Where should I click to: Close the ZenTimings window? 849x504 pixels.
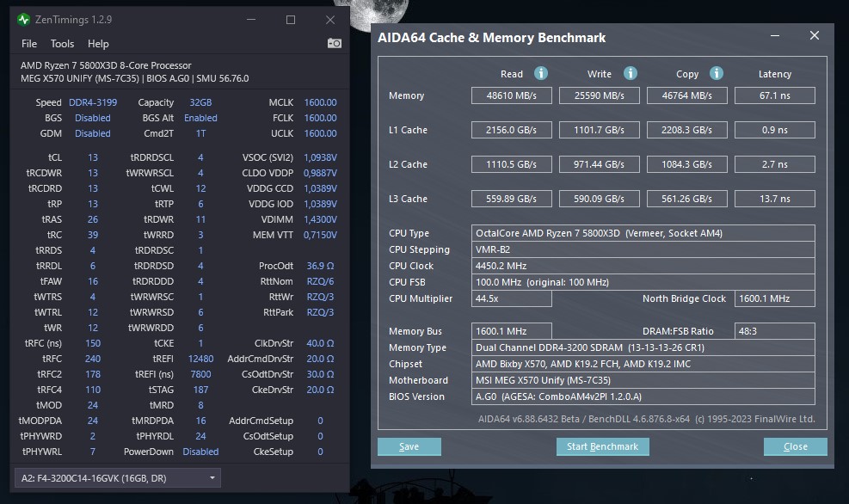tap(330, 20)
